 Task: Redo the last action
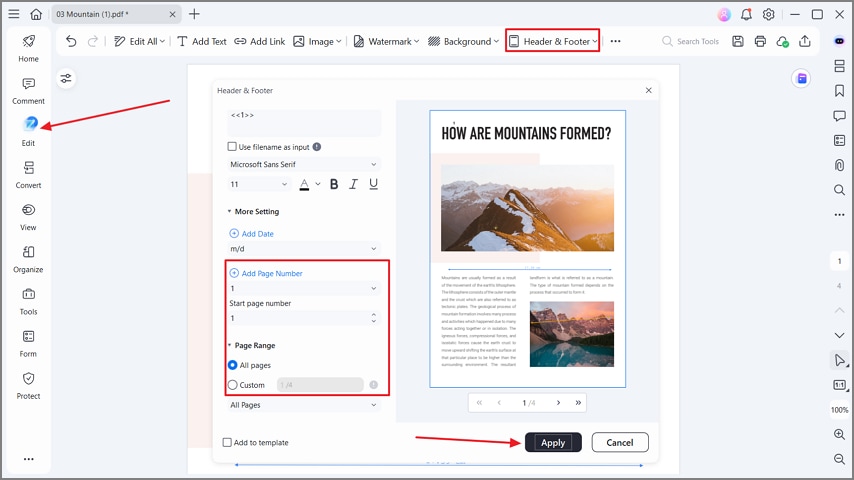pos(93,41)
